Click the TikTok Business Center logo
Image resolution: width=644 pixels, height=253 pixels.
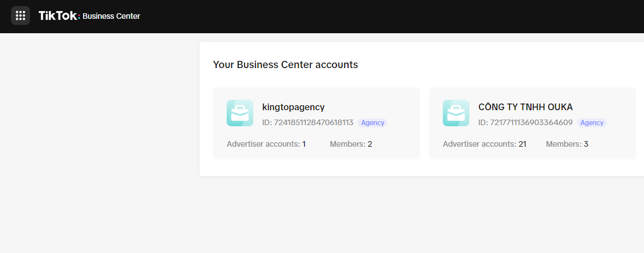89,16
